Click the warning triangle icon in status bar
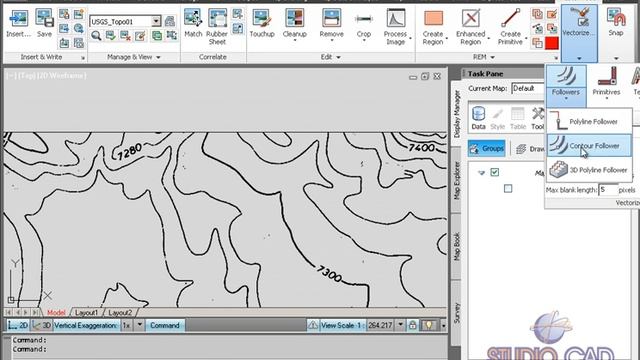The width and height of the screenshot is (640, 360). (x=313, y=325)
